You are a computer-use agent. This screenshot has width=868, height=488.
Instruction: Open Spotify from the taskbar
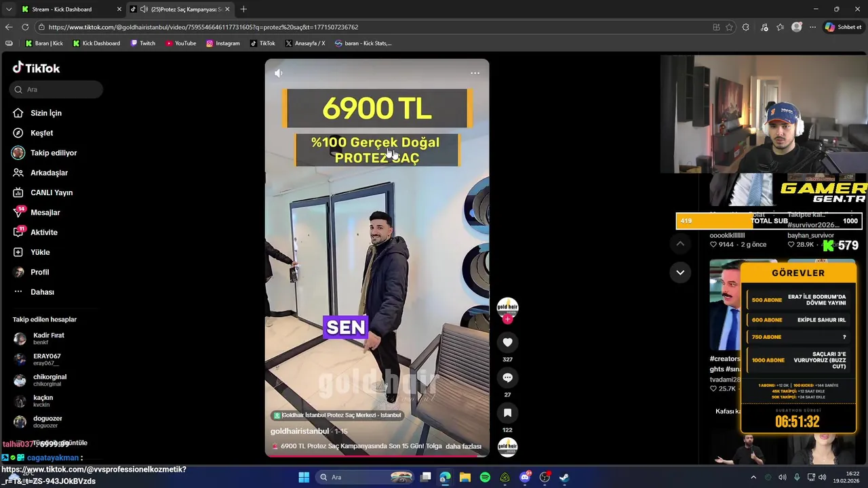pos(485,477)
